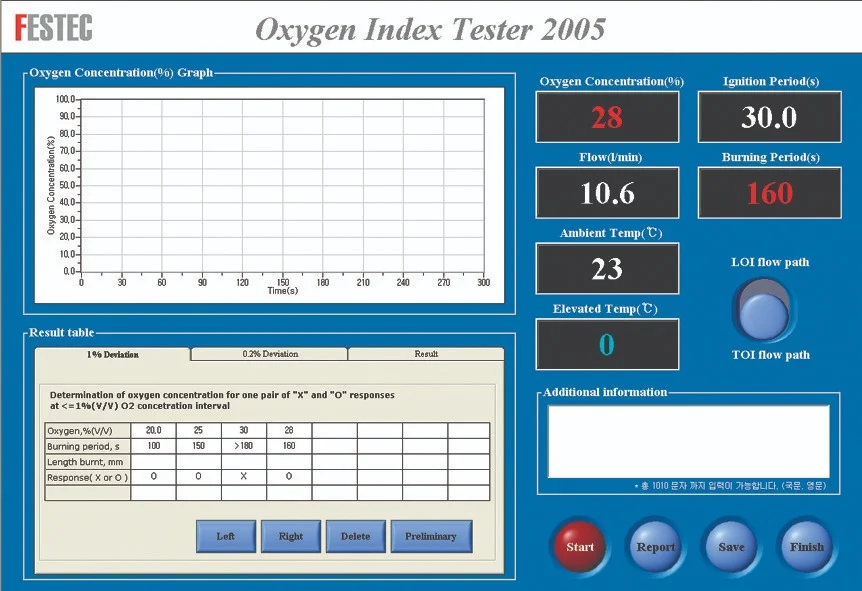Click the Oxygen,%(V/V) row header
The width and height of the screenshot is (862, 591).
pyautogui.click(x=87, y=430)
